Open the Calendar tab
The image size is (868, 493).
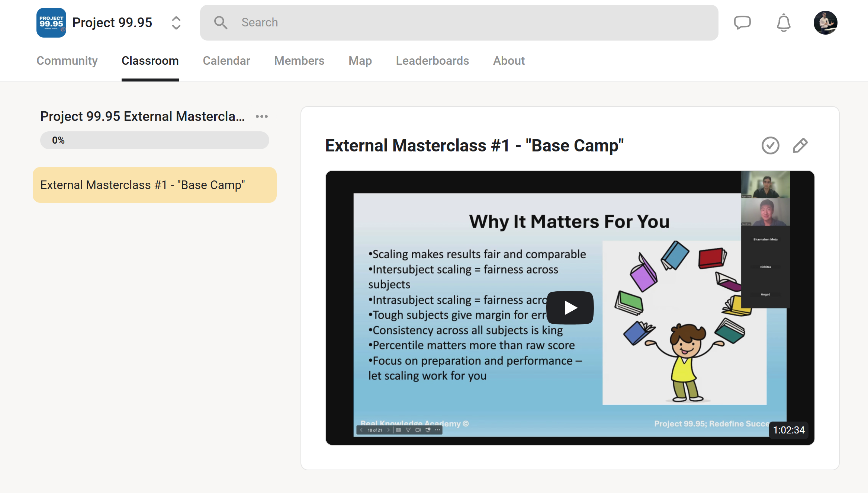click(226, 61)
